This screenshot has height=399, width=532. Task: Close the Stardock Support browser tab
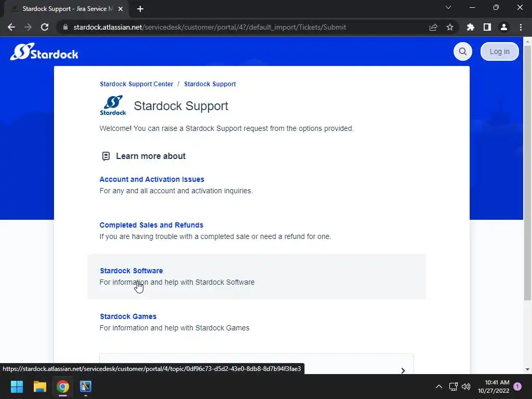pyautogui.click(x=121, y=9)
